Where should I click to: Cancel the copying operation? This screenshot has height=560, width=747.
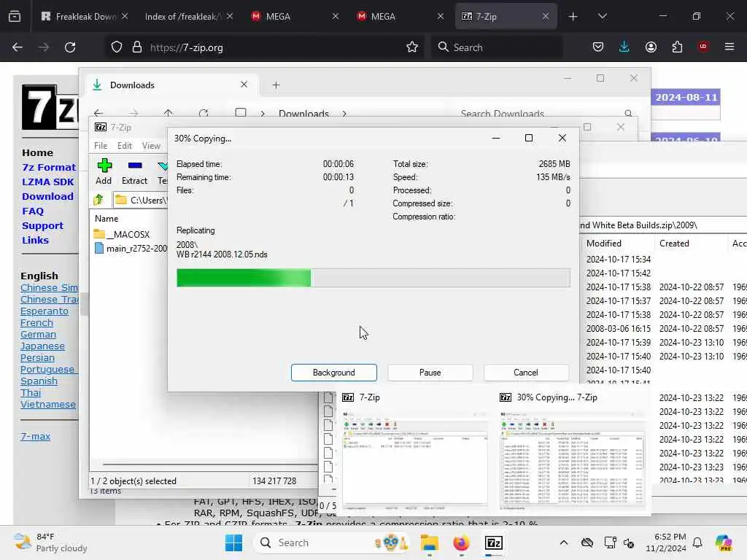[525, 373]
